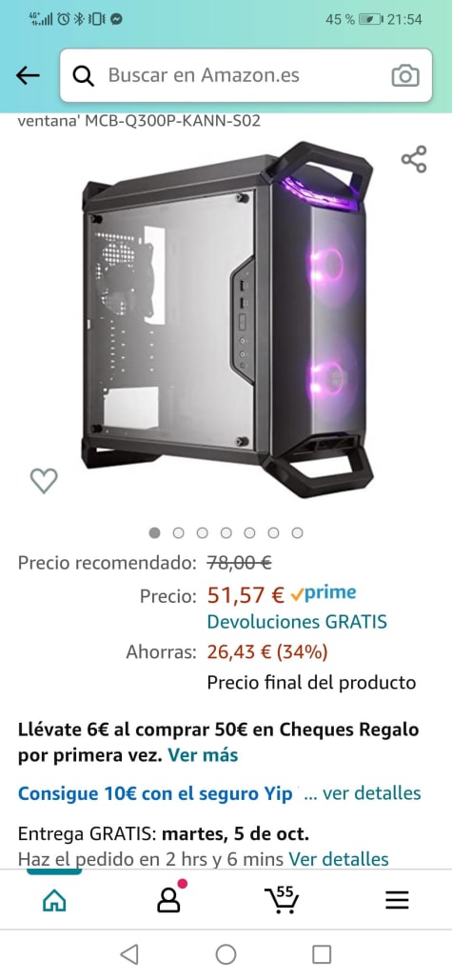Share this product via share icon
The image size is (452, 980).
[x=414, y=159]
